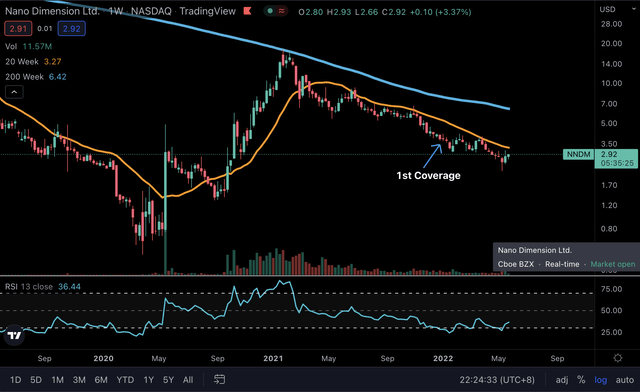Select the All time range
640x392 pixels.
pos(188,380)
